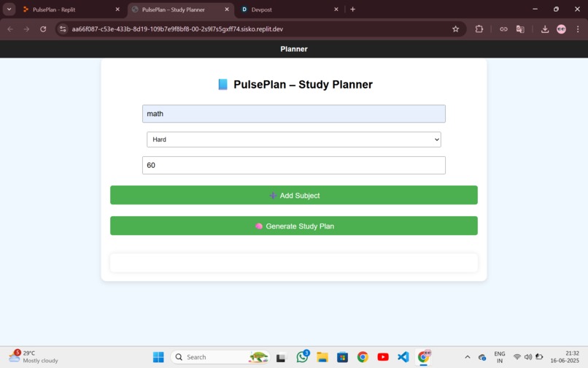This screenshot has height=368, width=588.
Task: Click the Planner header title
Action: click(293, 49)
